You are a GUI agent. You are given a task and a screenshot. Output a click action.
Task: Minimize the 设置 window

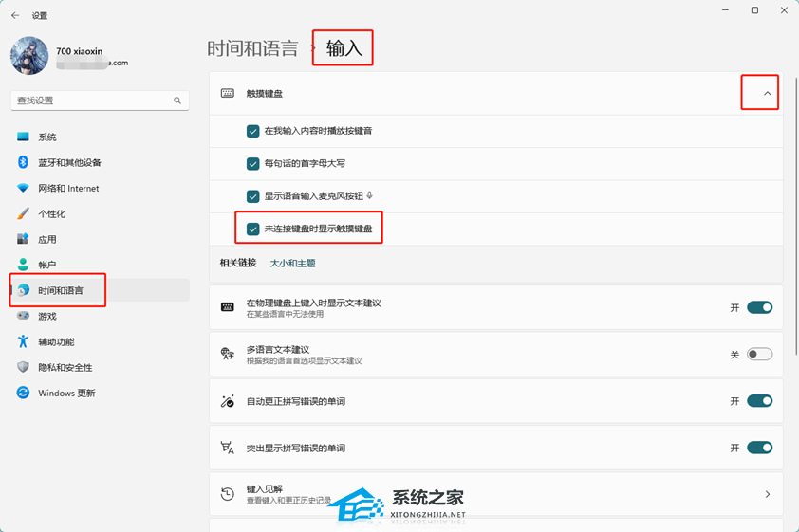(x=725, y=10)
